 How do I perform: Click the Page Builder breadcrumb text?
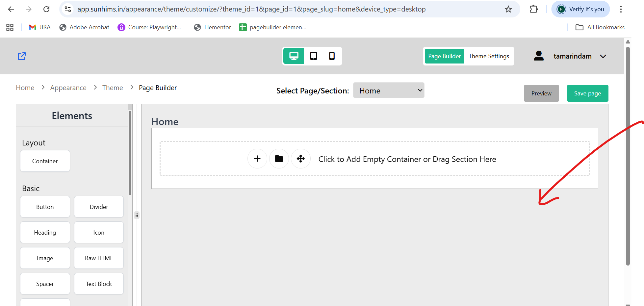[x=158, y=88]
